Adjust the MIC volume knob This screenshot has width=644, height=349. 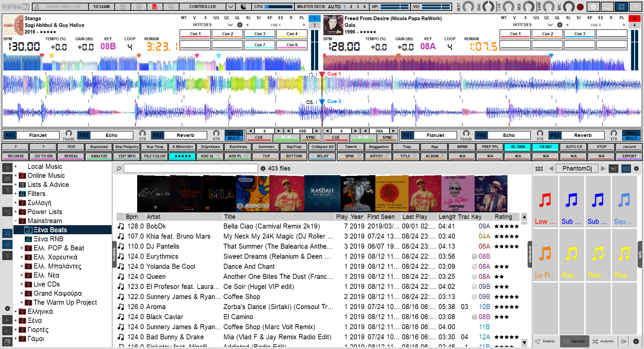coord(569,6)
